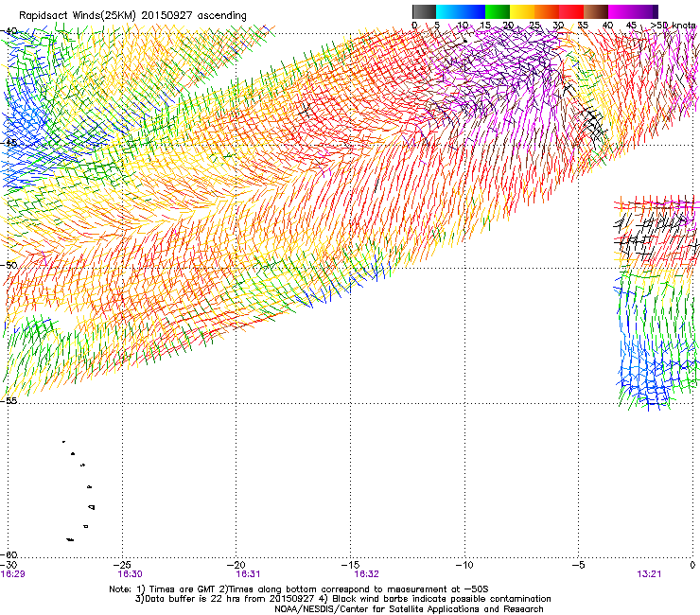Click the -60 latitude axis label
The image size is (700, 615).
point(9,554)
